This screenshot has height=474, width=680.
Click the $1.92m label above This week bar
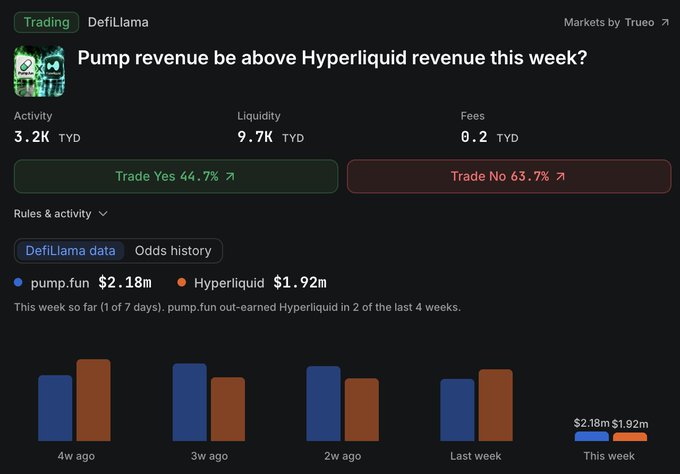(x=630, y=424)
